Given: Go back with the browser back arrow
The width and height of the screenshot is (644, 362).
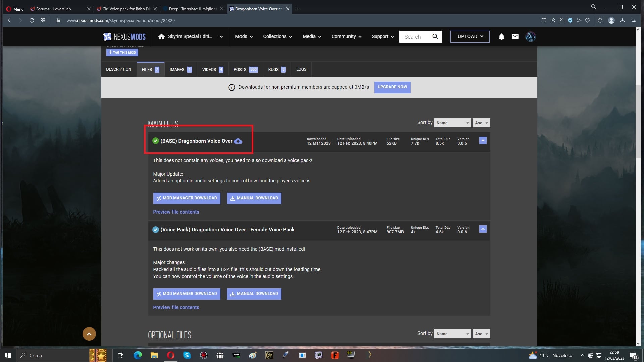Looking at the screenshot, I should pos(9,20).
